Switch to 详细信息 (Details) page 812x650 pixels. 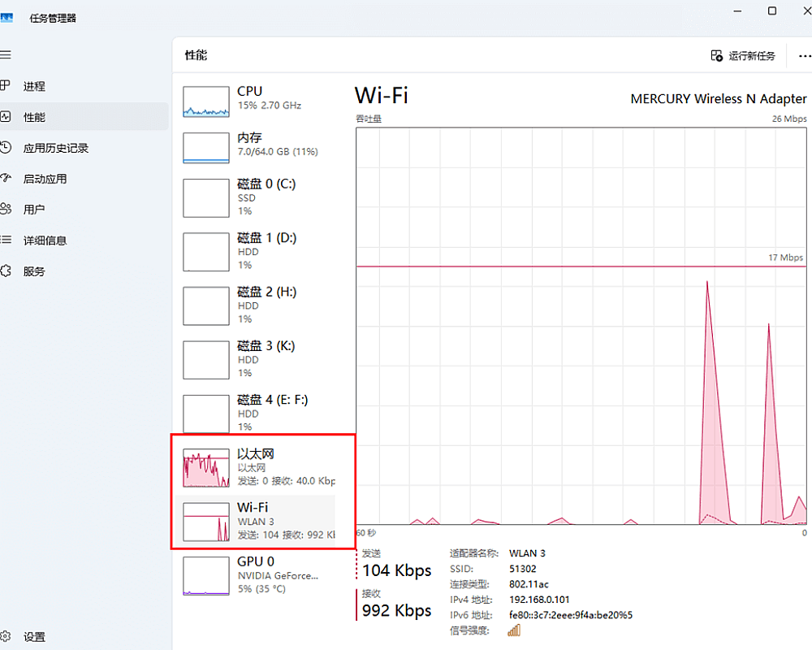coord(45,240)
